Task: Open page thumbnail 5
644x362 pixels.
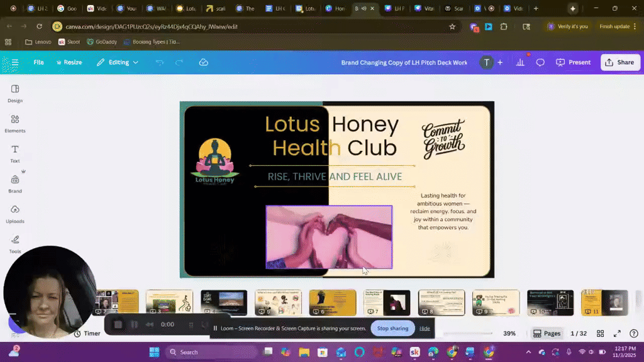Action: (x=278, y=303)
